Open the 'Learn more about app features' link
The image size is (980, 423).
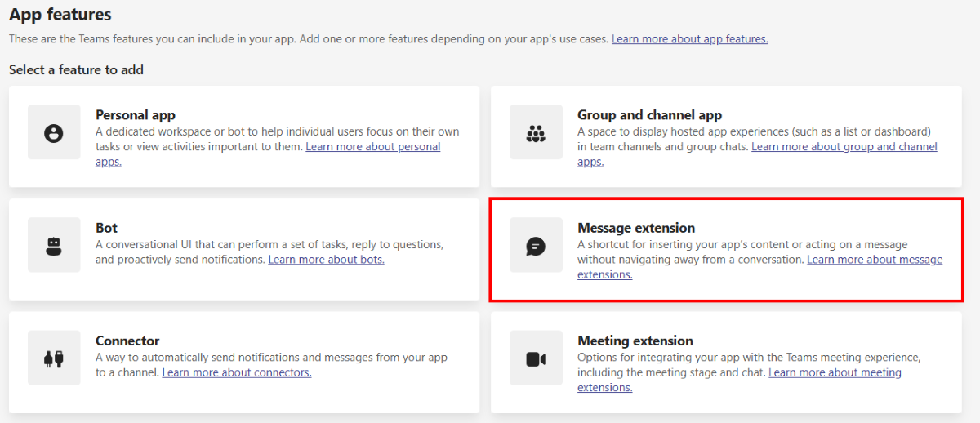point(689,38)
